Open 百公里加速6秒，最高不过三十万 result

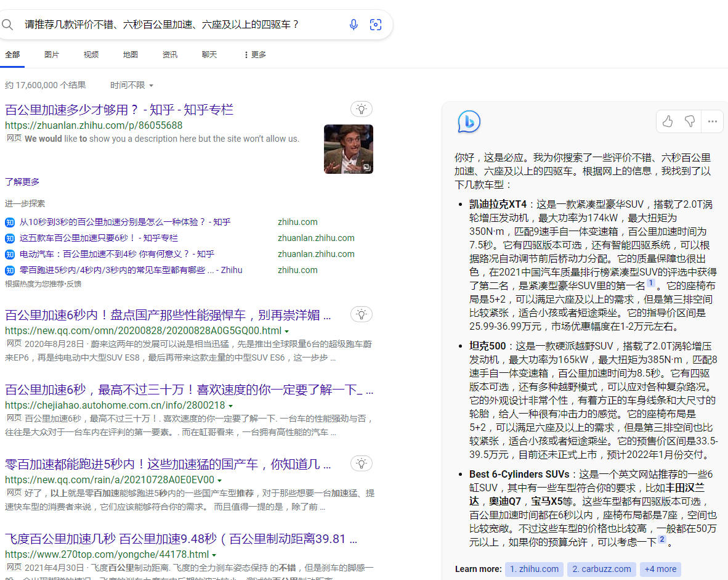[189, 390]
